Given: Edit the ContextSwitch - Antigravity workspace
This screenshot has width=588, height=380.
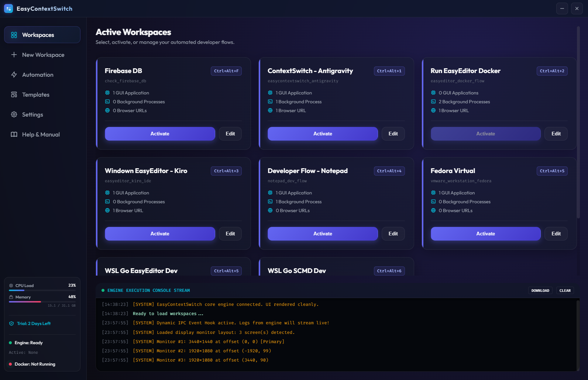Looking at the screenshot, I should (x=393, y=134).
